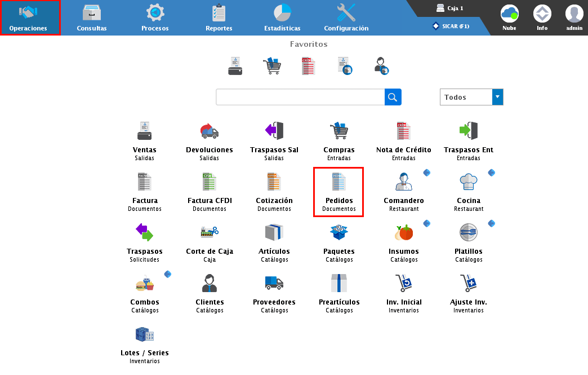Screen dimensions: 588x375
Task: Open Devoluciones truck icon
Action: tap(210, 131)
